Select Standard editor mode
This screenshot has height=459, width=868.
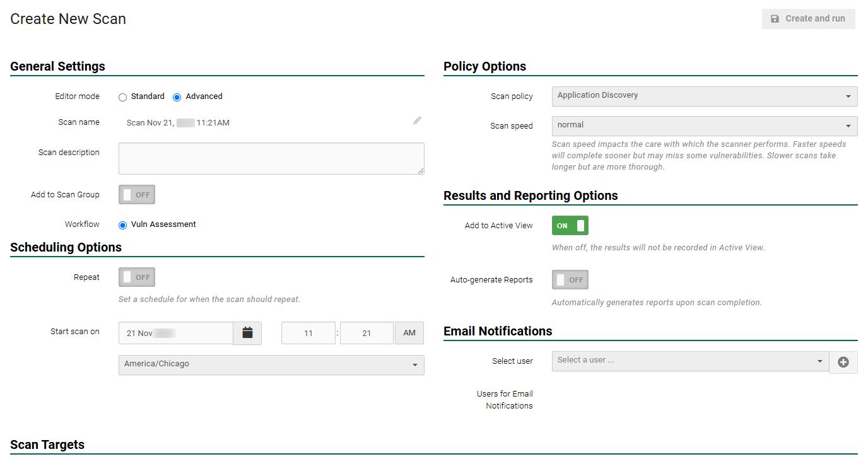(x=122, y=96)
